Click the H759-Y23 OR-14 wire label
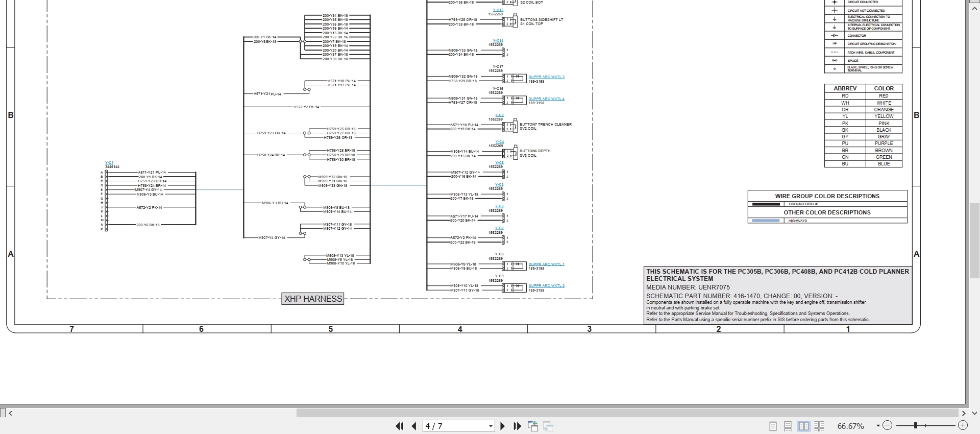 (272, 133)
